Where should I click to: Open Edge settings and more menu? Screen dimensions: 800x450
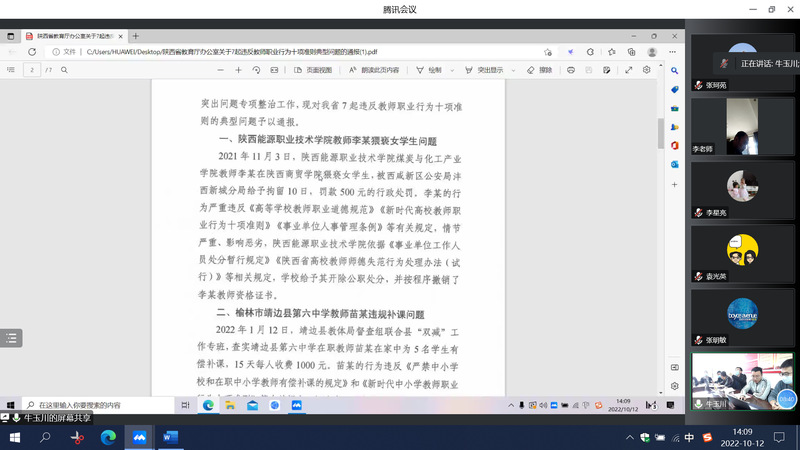click(672, 52)
